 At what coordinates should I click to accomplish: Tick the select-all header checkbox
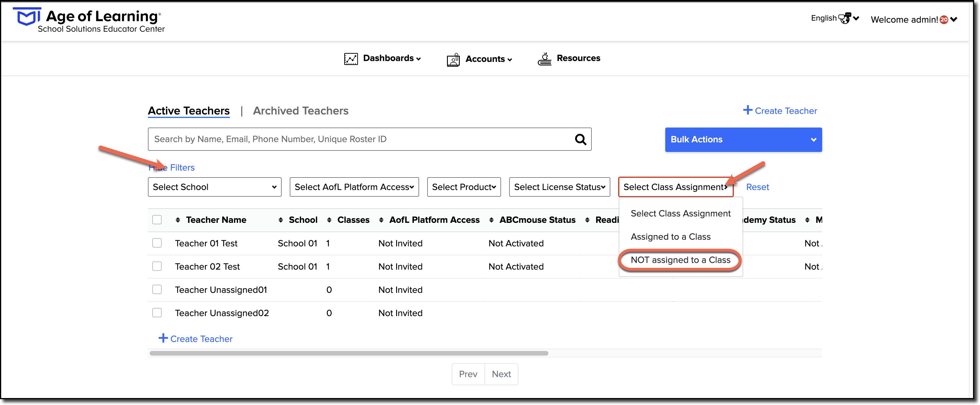click(x=157, y=220)
